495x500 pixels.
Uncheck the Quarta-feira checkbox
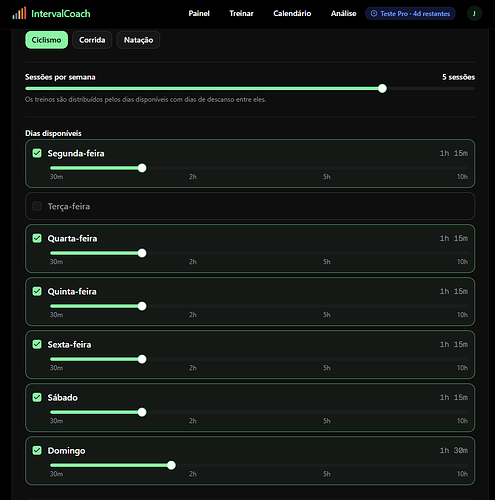37,238
